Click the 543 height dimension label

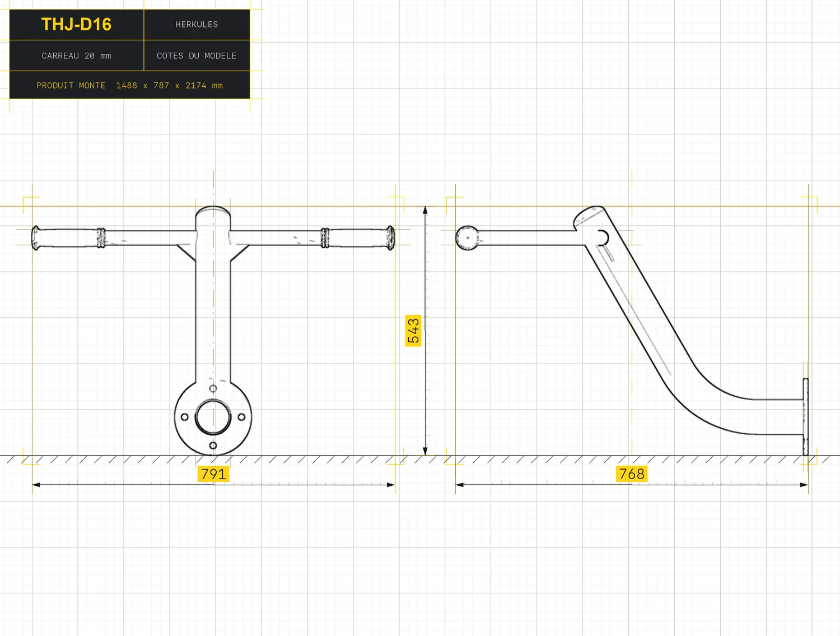(x=413, y=331)
